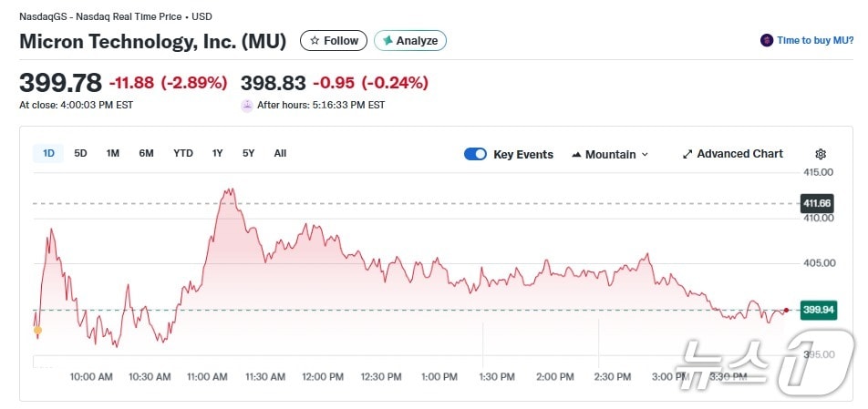Click the Analyze sparkle icon

387,41
